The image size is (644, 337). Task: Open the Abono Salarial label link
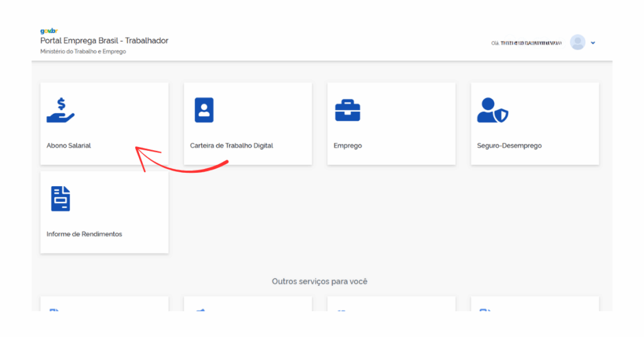69,146
